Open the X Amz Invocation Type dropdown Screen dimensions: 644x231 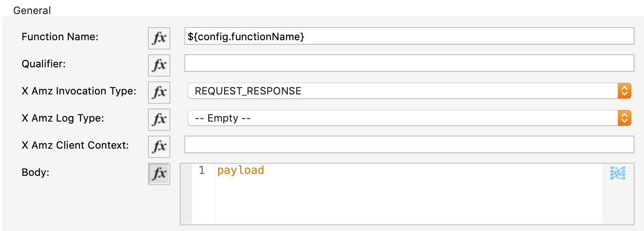(x=410, y=91)
